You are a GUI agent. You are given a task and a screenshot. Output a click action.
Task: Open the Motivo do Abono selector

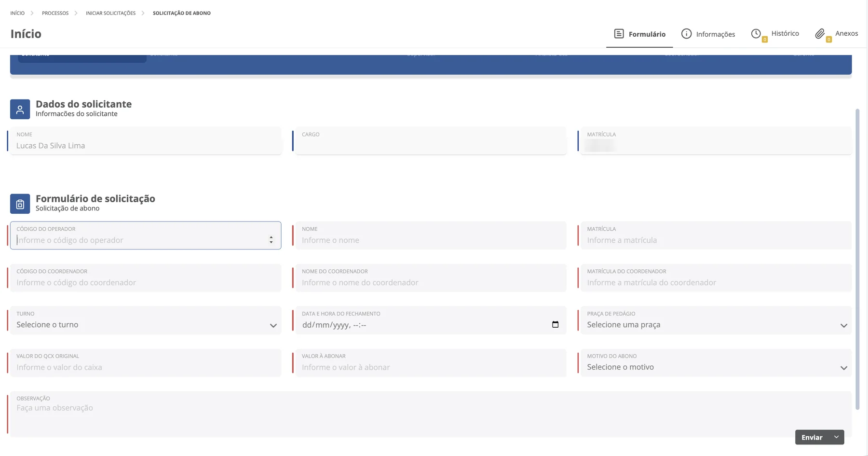point(716,363)
